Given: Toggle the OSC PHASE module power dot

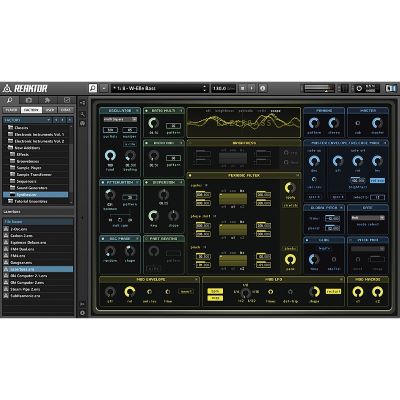Looking at the screenshot, I should coord(102,239).
